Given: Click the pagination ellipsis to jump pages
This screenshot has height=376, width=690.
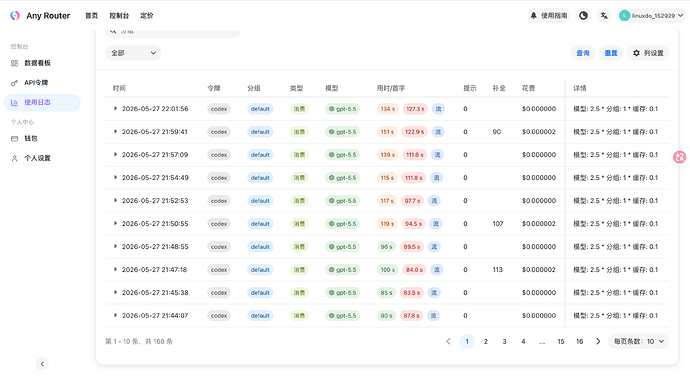Looking at the screenshot, I should [x=542, y=341].
